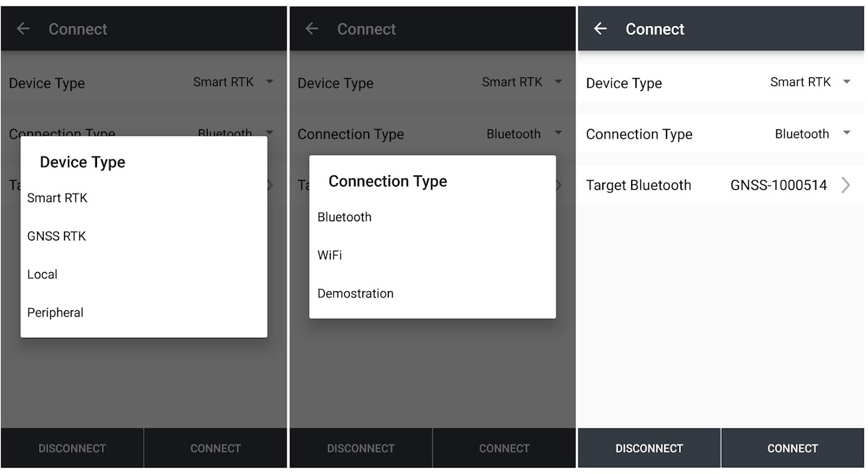Select Peripheral device type option
The height and width of the screenshot is (474, 868).
coord(56,313)
